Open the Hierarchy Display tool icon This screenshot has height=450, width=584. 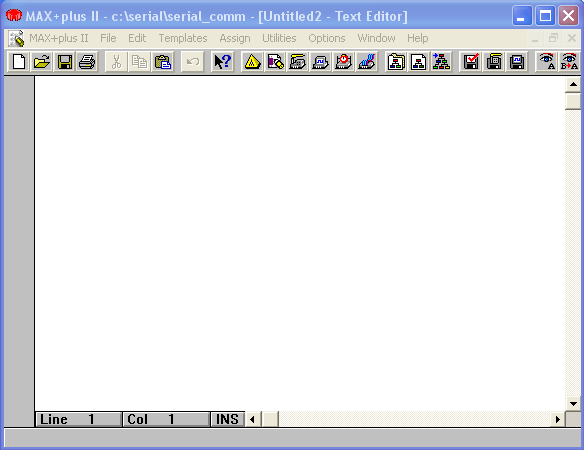(252, 61)
